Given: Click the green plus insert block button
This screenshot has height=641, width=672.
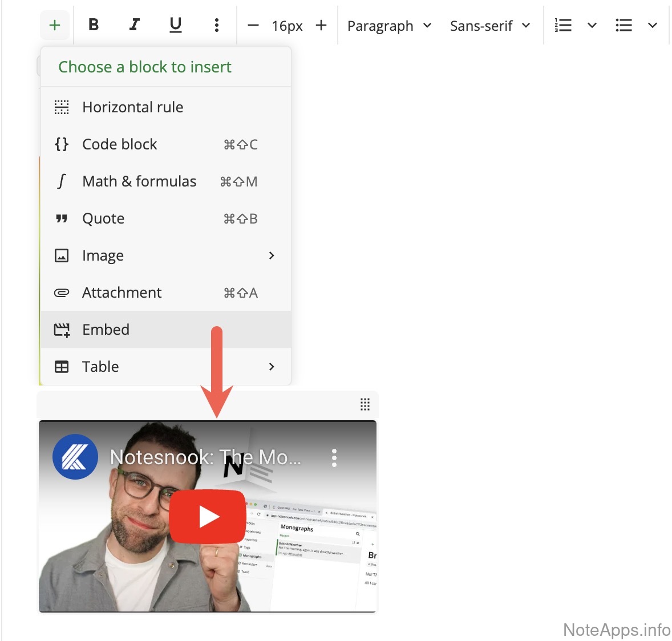Looking at the screenshot, I should (x=55, y=25).
